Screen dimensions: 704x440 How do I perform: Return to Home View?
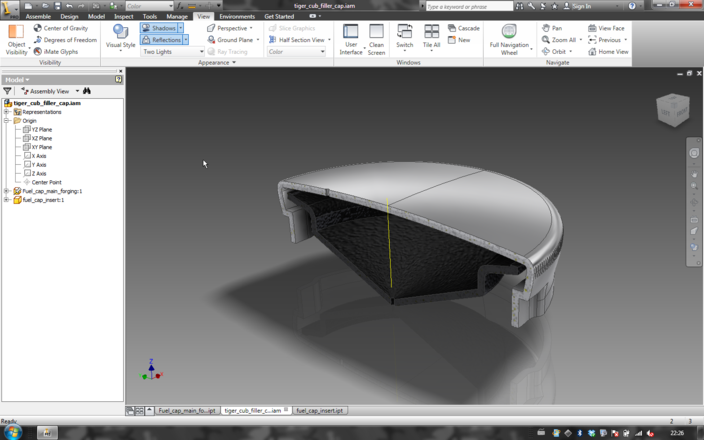click(608, 52)
